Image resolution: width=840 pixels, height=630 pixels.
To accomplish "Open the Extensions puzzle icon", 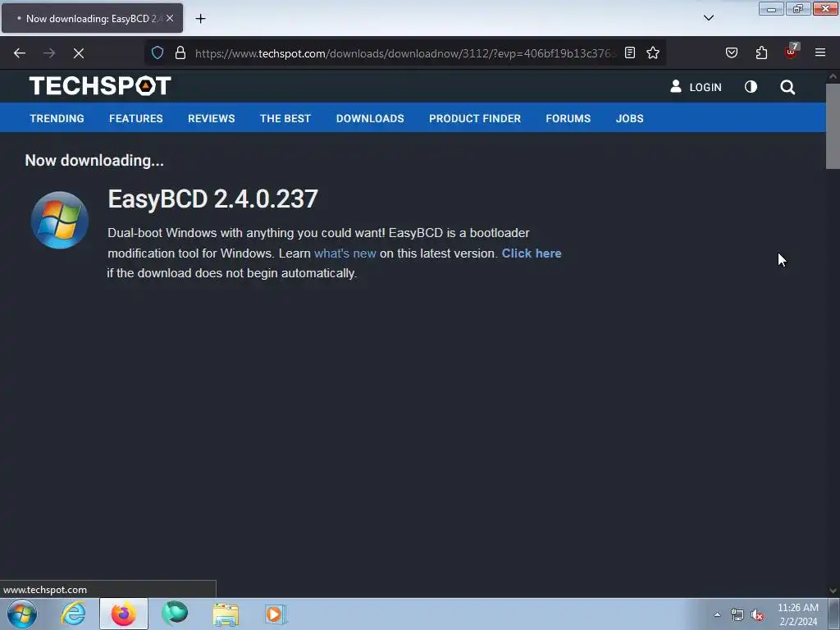I will pyautogui.click(x=761, y=52).
